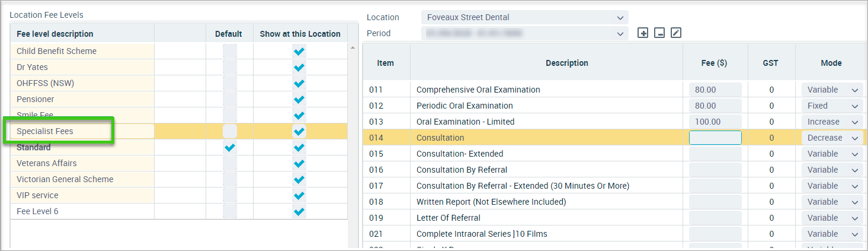
Task: Remove the fee period with minus icon
Action: (x=659, y=33)
